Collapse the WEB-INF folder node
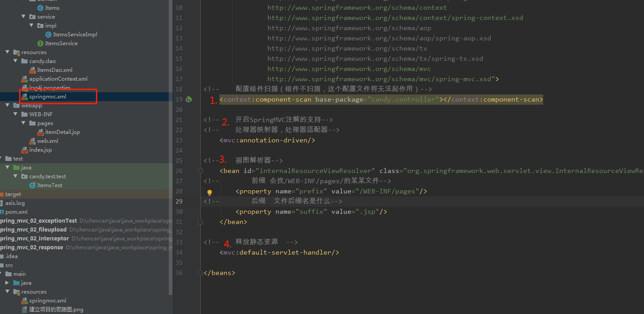 [x=16, y=114]
